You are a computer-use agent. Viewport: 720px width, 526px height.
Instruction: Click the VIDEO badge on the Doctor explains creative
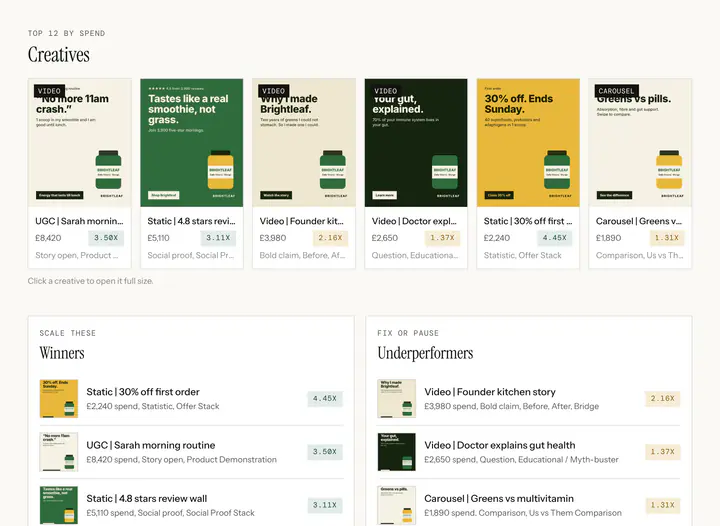point(386,91)
